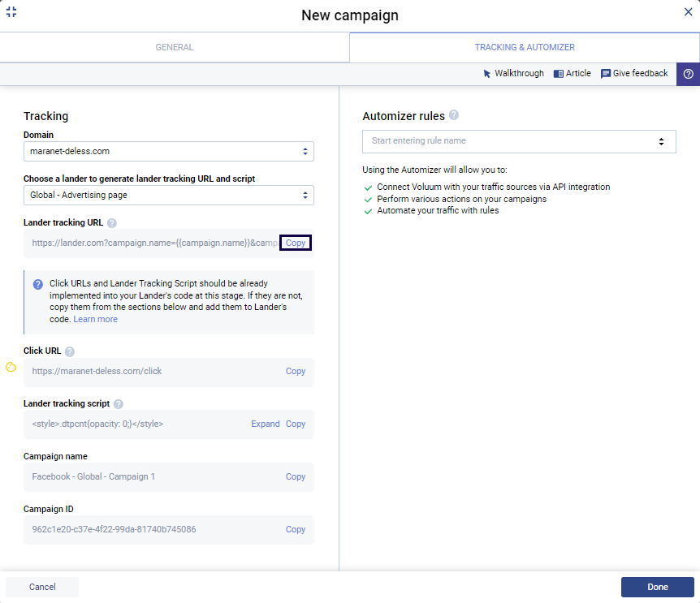Switch to the General tab
Viewport: 700px width, 603px height.
(x=175, y=47)
